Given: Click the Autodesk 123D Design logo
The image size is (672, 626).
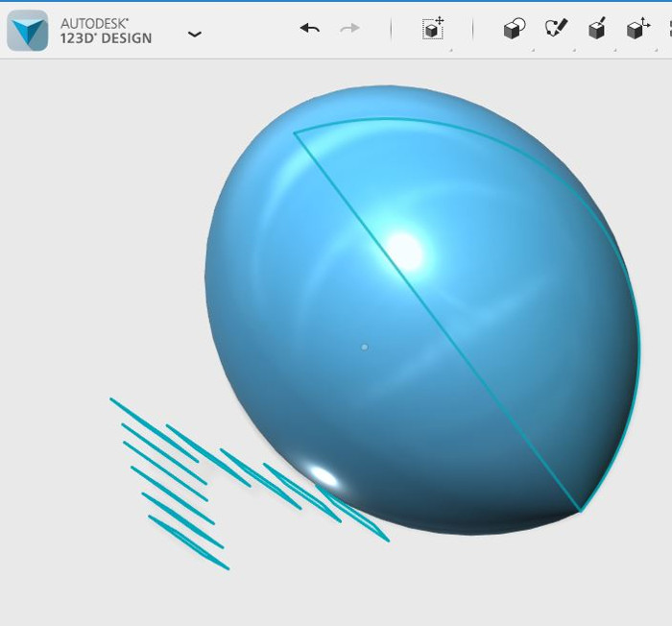Looking at the screenshot, I should click(x=28, y=31).
